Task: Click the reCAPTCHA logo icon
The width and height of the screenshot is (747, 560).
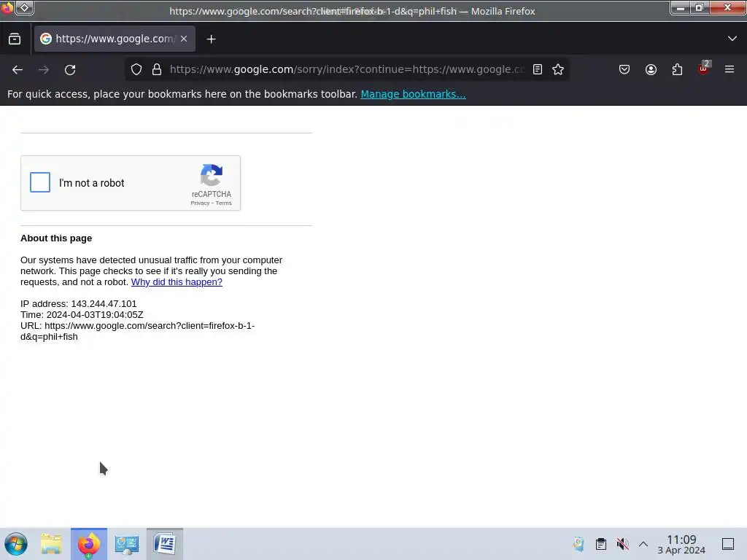Action: point(212,175)
